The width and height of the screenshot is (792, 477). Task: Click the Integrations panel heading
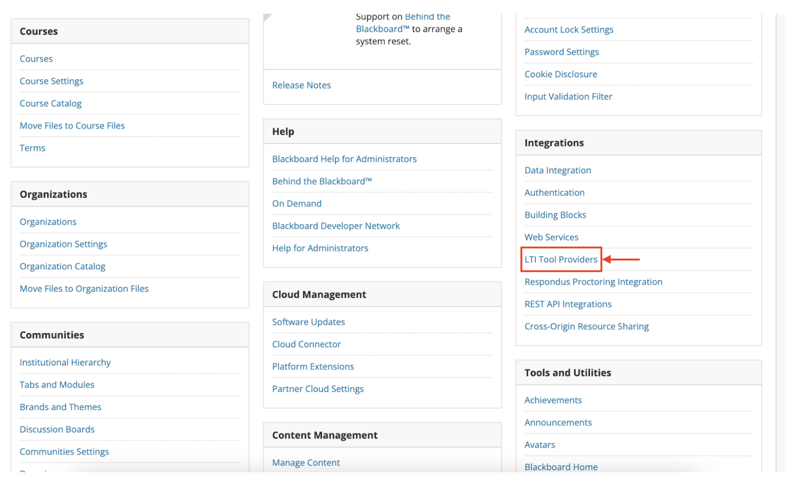tap(554, 142)
